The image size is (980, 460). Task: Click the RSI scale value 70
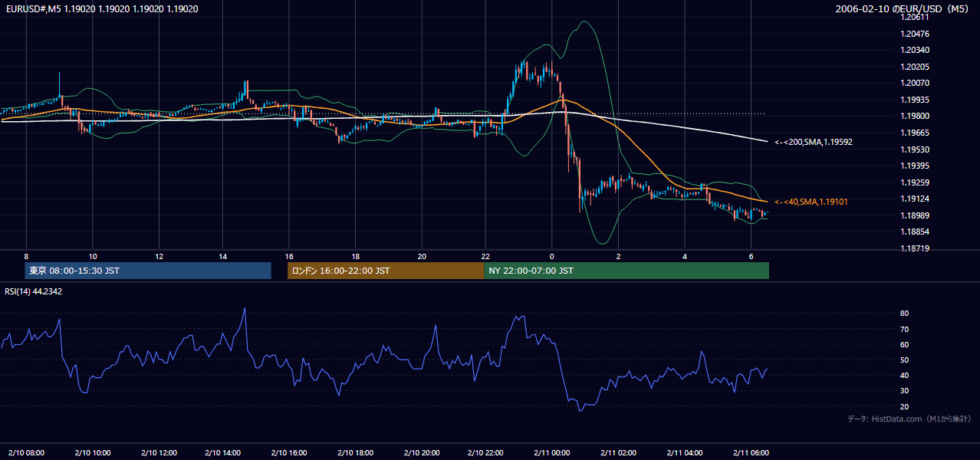click(905, 329)
